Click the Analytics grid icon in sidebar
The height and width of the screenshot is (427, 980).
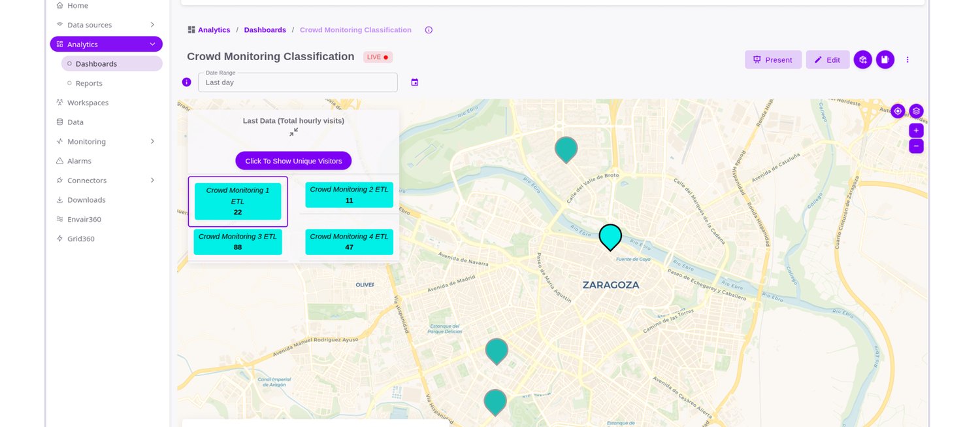point(60,44)
